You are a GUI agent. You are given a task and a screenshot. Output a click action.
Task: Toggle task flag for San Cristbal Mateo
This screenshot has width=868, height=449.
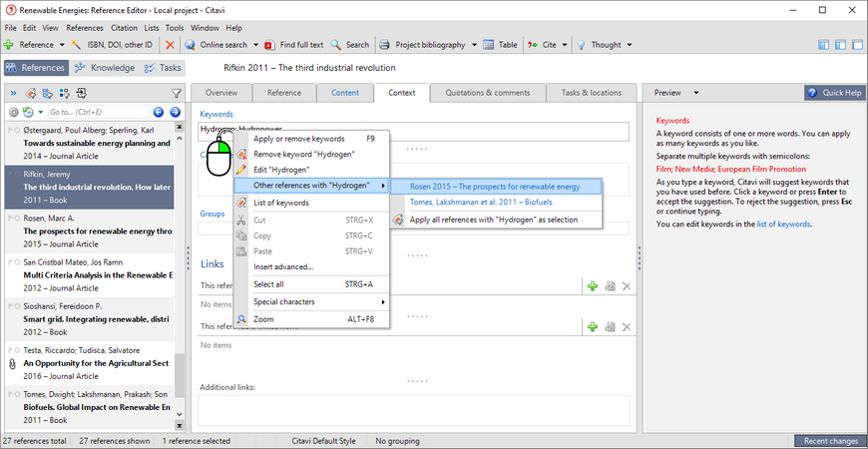tap(11, 262)
